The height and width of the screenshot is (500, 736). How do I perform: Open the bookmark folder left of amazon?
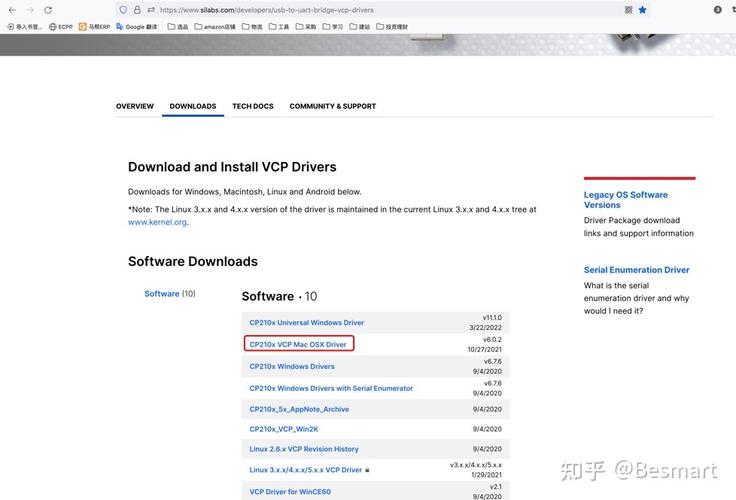178,27
